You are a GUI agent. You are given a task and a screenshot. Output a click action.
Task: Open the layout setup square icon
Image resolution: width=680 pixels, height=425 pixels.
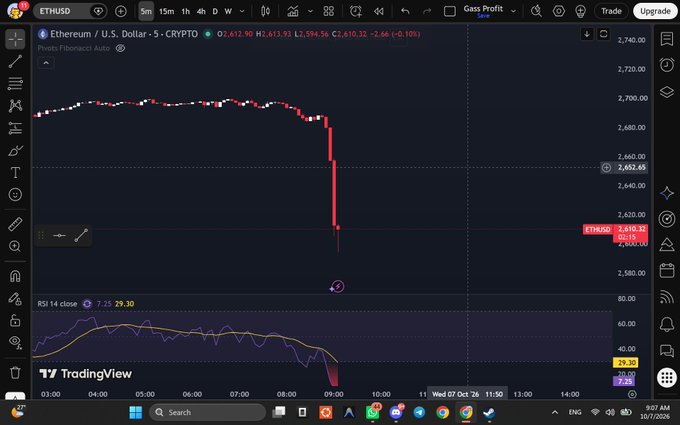450,11
